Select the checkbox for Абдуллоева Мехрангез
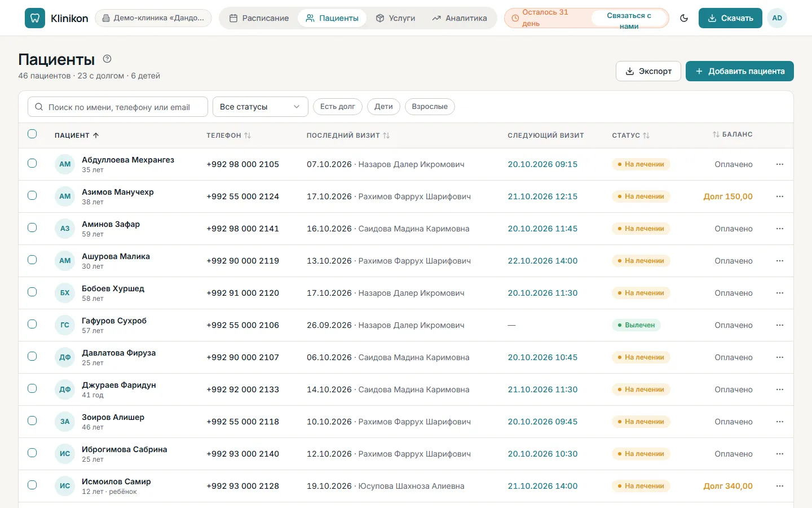 pyautogui.click(x=32, y=163)
